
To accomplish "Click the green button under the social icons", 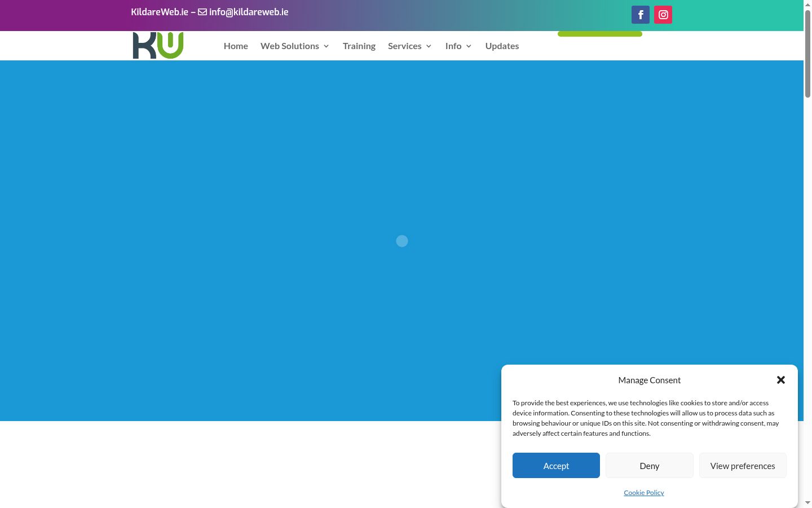I will coord(600,34).
